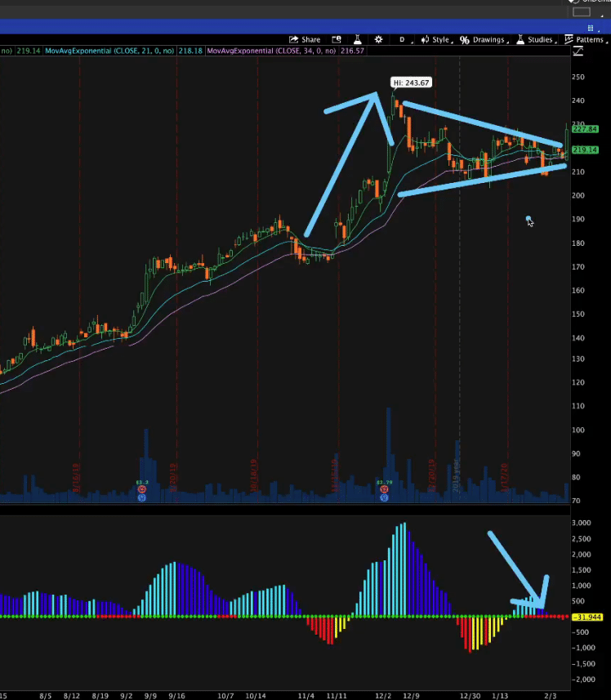Click the blue dividend icon near 12/2
Viewport: 611px width, 700px height.
point(384,497)
